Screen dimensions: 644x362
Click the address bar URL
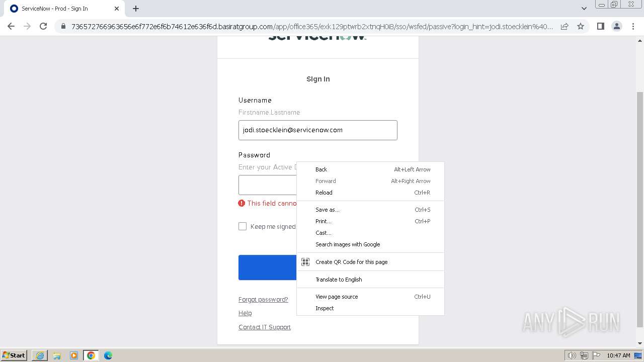pyautogui.click(x=312, y=26)
